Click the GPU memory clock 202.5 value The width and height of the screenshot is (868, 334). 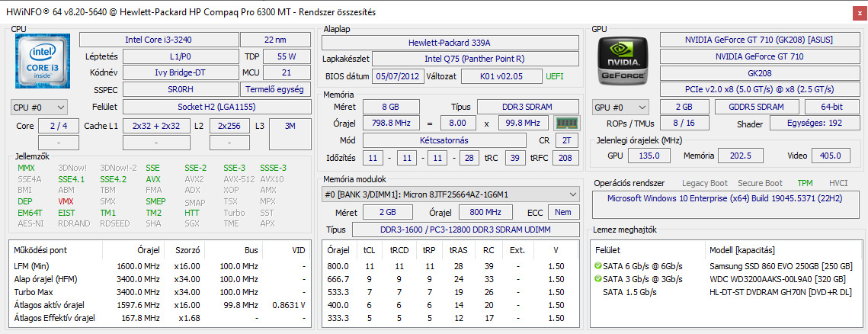(739, 156)
